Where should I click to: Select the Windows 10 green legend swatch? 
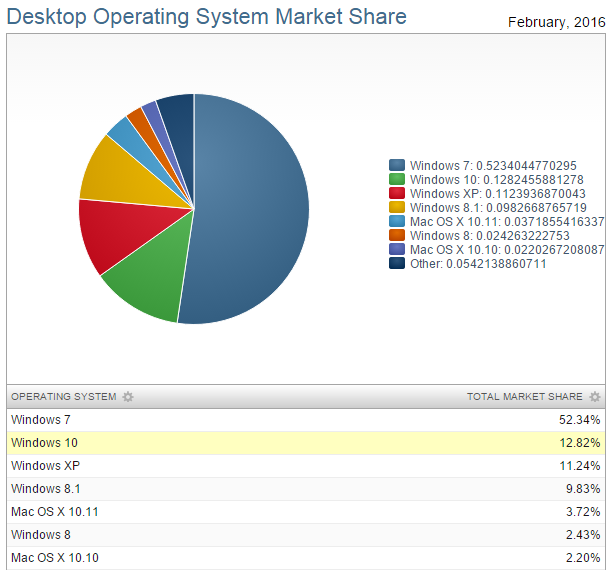397,179
